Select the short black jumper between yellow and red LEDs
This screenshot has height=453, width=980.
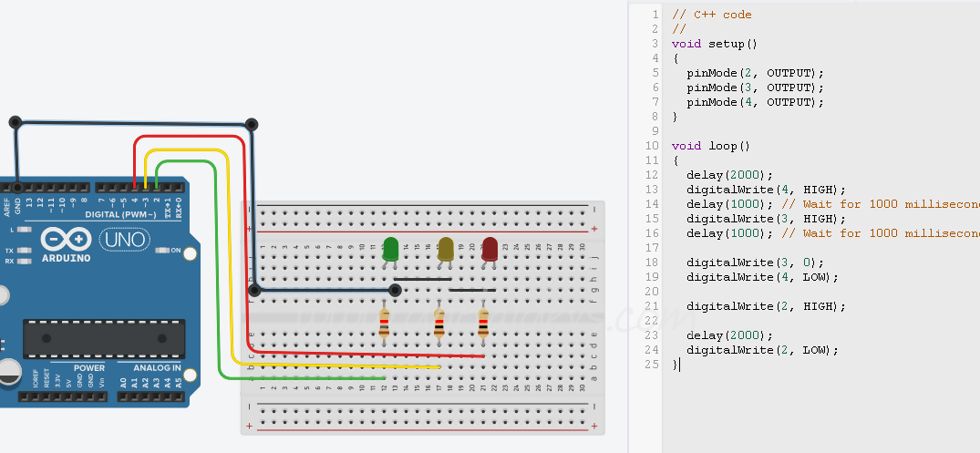472,290
